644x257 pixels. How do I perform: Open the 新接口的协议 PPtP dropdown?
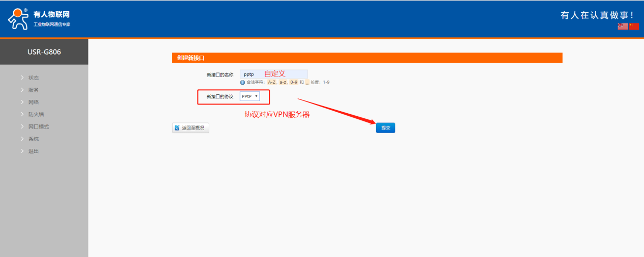coord(249,96)
